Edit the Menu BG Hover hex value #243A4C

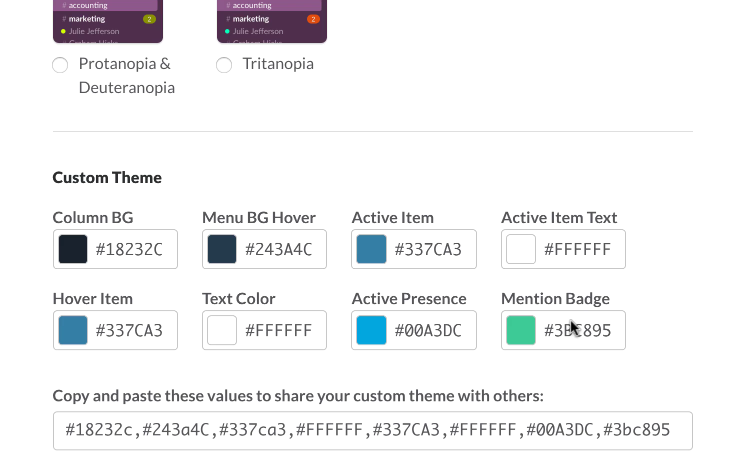(x=279, y=250)
